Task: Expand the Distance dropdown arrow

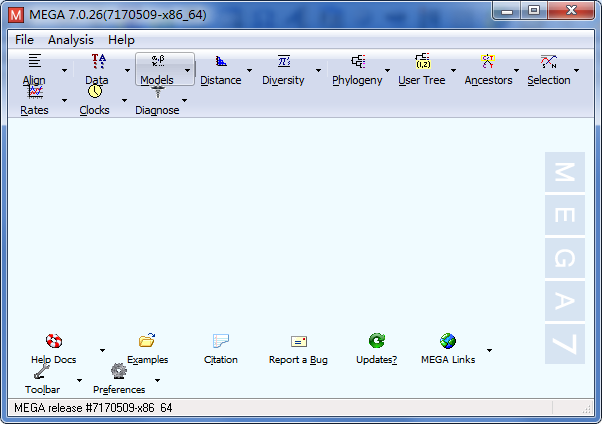Action: click(x=250, y=70)
